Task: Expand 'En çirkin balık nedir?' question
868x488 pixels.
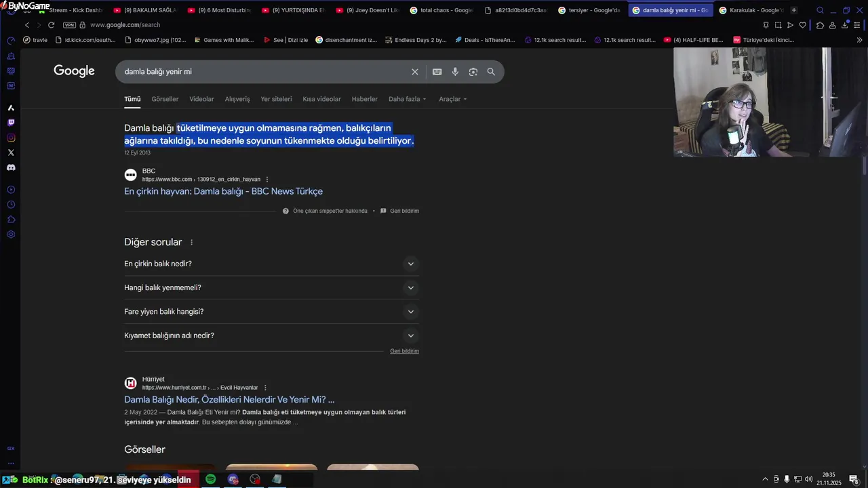Action: pyautogui.click(x=271, y=264)
